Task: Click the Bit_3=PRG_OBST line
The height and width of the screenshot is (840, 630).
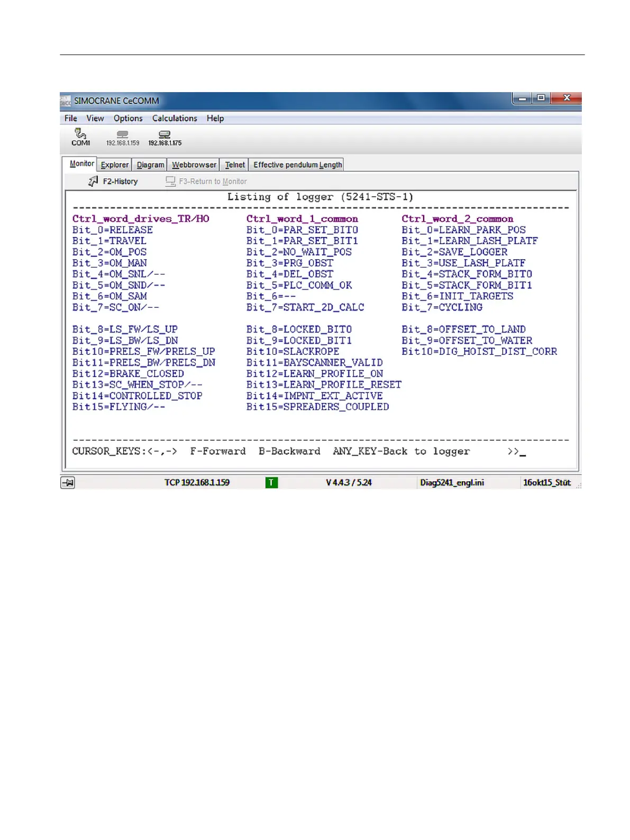Action: 290,264
